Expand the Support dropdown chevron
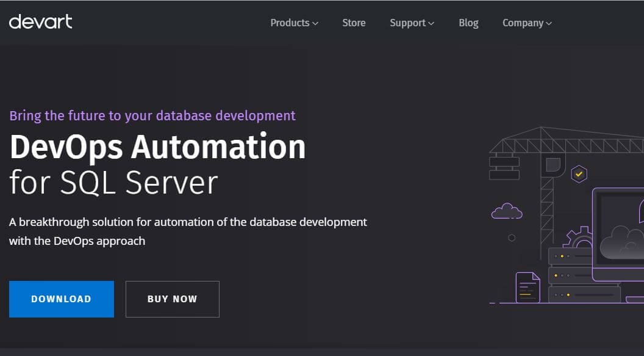This screenshot has height=356, width=644. (x=431, y=23)
